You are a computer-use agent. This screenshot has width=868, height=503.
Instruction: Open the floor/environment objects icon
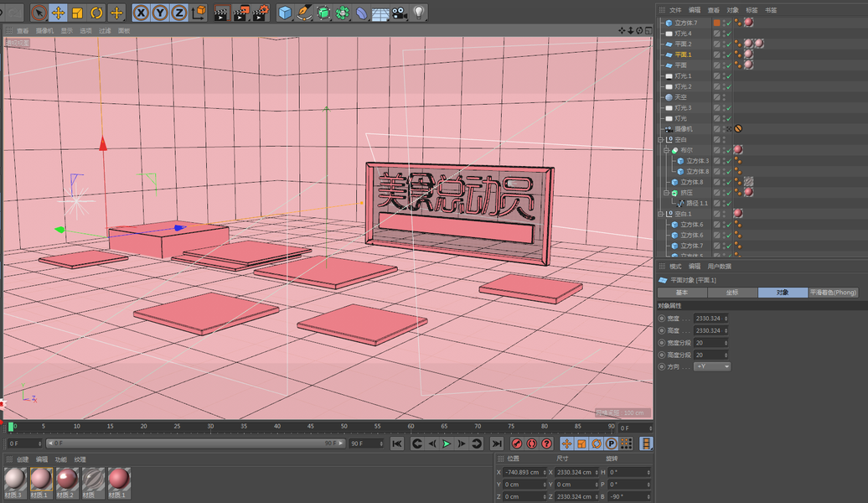point(380,13)
